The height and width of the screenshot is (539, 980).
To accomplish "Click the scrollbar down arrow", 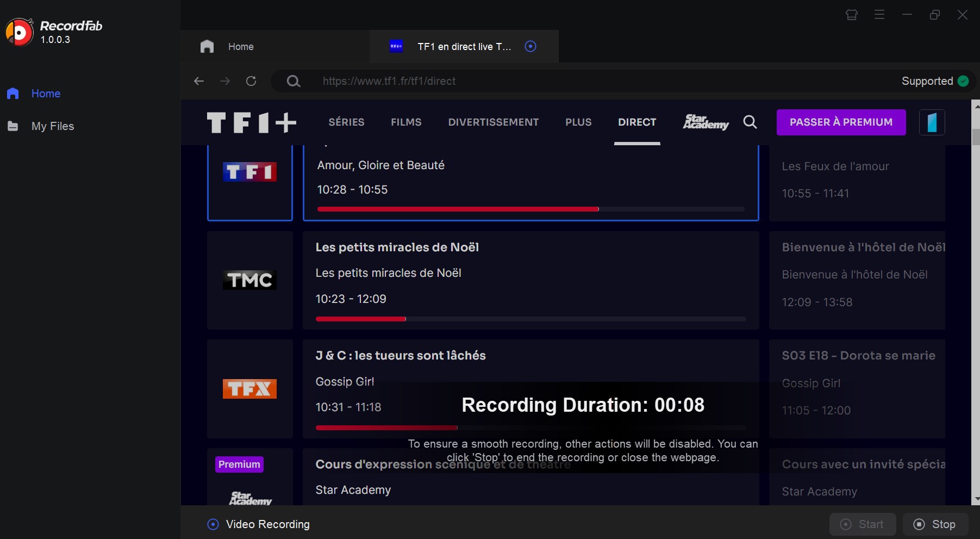I will click(x=976, y=499).
